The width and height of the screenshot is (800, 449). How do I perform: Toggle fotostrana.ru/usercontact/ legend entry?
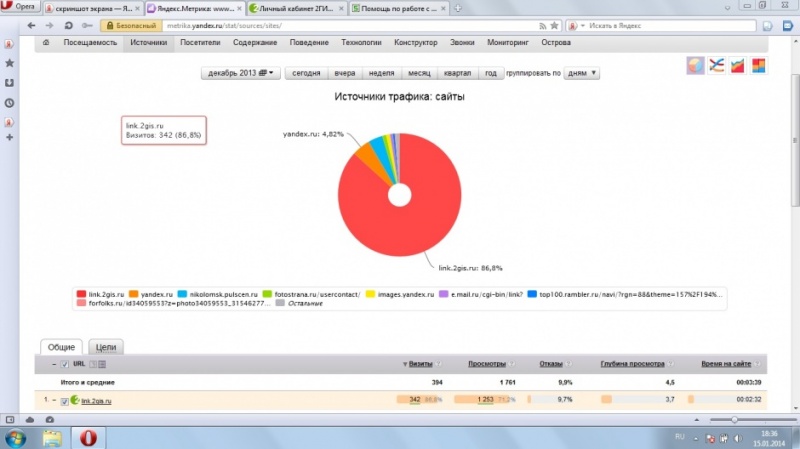(x=311, y=294)
